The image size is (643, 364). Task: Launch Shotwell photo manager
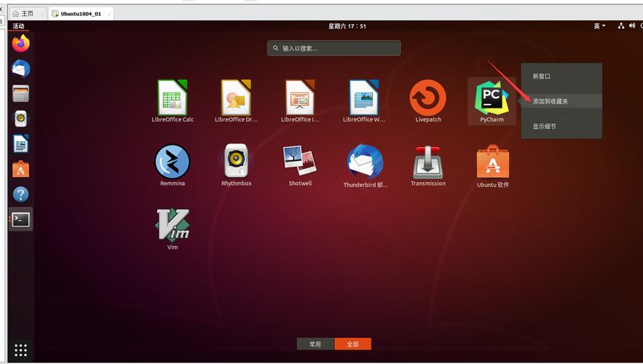click(x=300, y=162)
